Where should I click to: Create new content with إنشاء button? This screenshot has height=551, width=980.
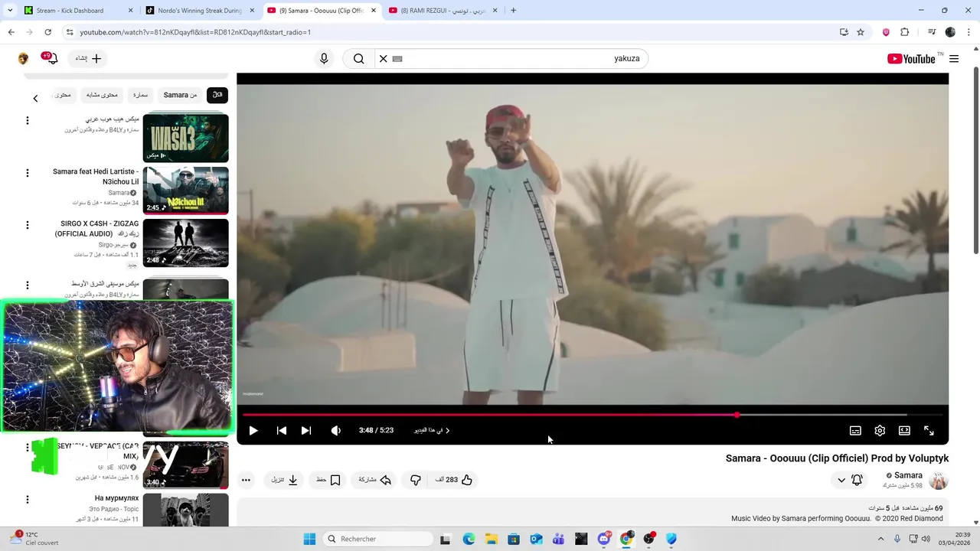(89, 59)
